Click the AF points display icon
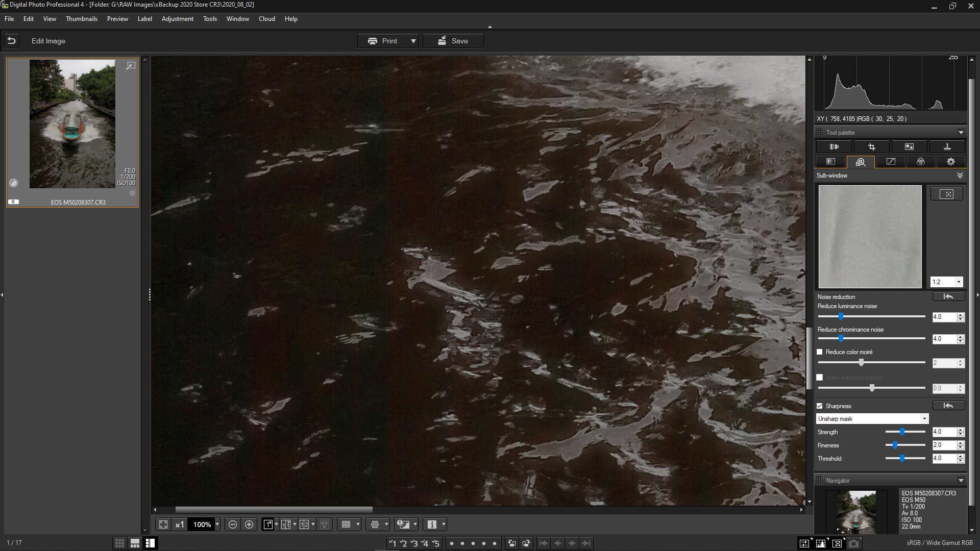The width and height of the screenshot is (980, 551). tap(375, 524)
